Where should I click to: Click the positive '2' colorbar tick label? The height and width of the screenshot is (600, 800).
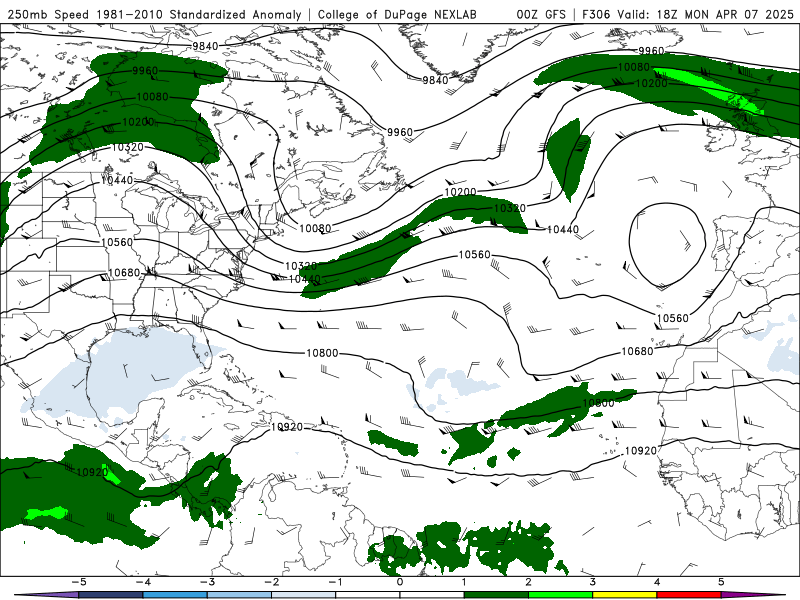point(529,582)
